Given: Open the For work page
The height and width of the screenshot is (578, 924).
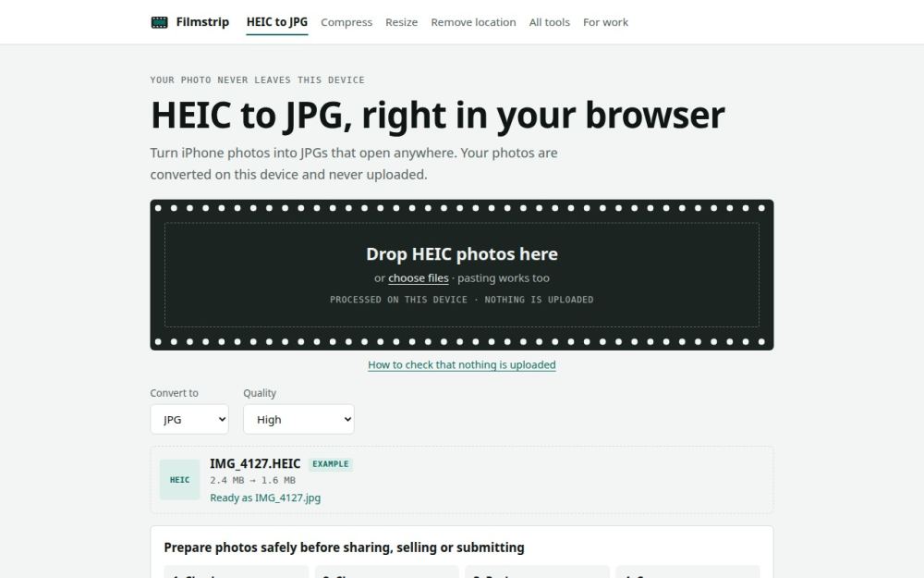Looking at the screenshot, I should pyautogui.click(x=605, y=22).
